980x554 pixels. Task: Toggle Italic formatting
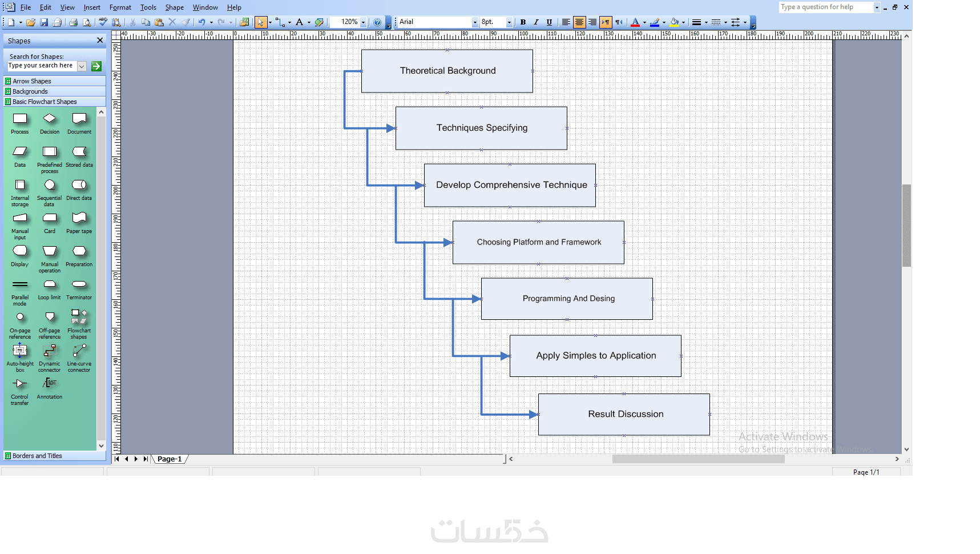536,22
